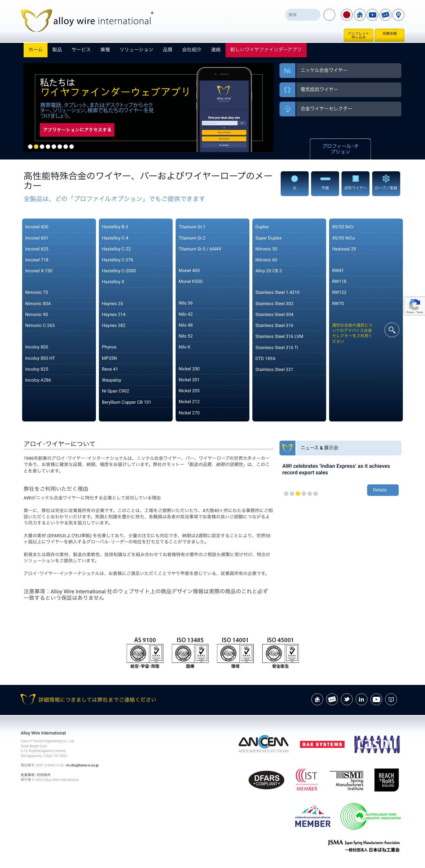Screen dimensions: 425x868
Task: Click the header envelope contact icon
Action: (x=385, y=15)
